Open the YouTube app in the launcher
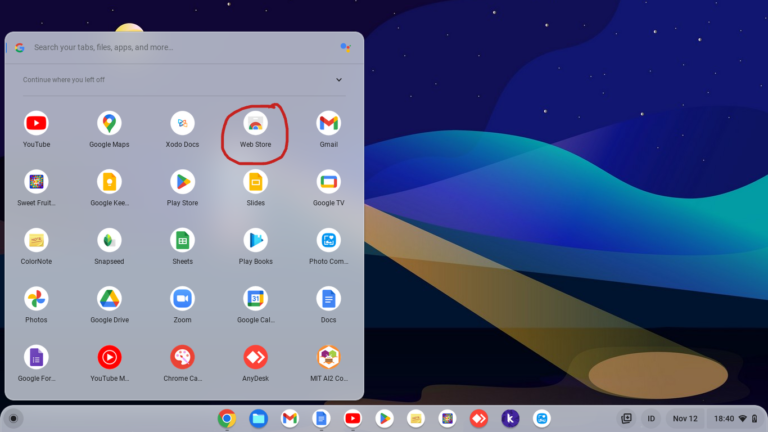Image resolution: width=768 pixels, height=432 pixels. point(36,123)
